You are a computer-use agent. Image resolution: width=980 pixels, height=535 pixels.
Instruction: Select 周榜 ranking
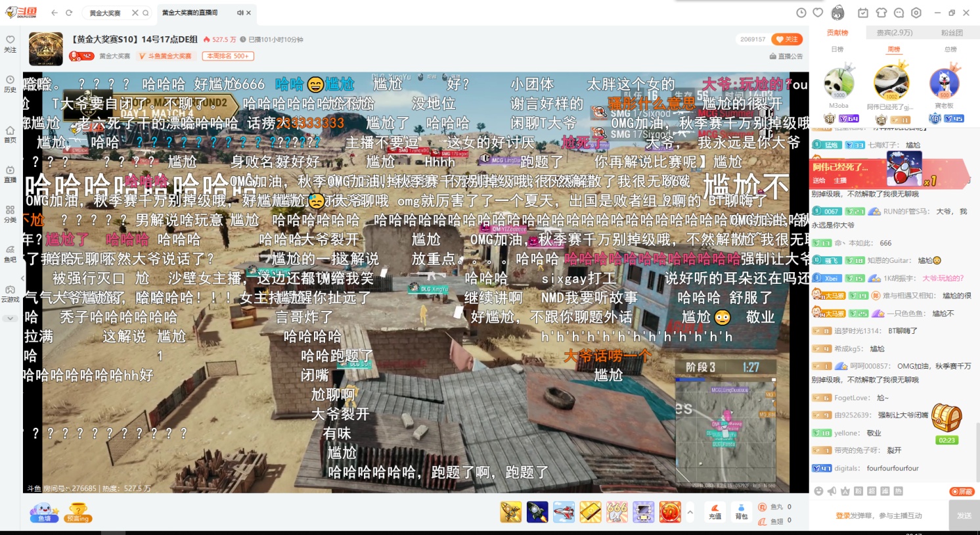(x=894, y=49)
